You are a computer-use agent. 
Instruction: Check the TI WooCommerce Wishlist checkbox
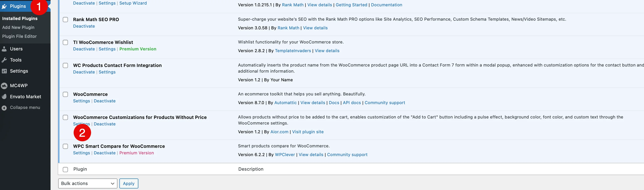click(65, 42)
